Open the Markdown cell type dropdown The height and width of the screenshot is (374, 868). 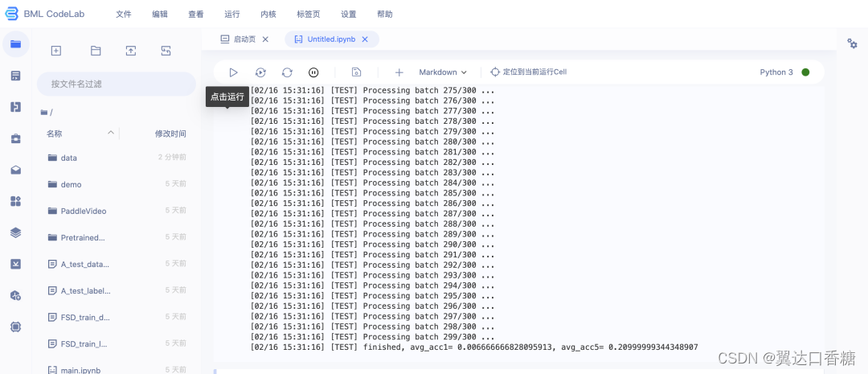coord(443,72)
